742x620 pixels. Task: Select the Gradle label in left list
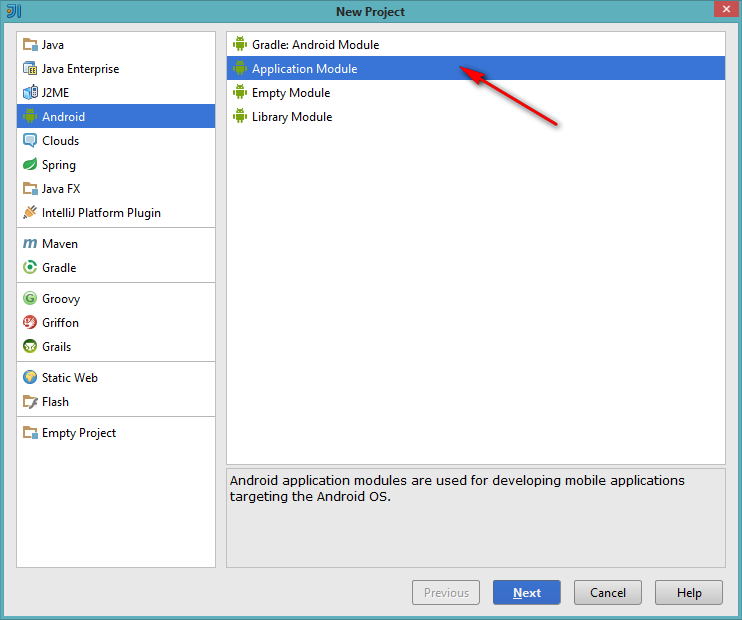(x=59, y=268)
